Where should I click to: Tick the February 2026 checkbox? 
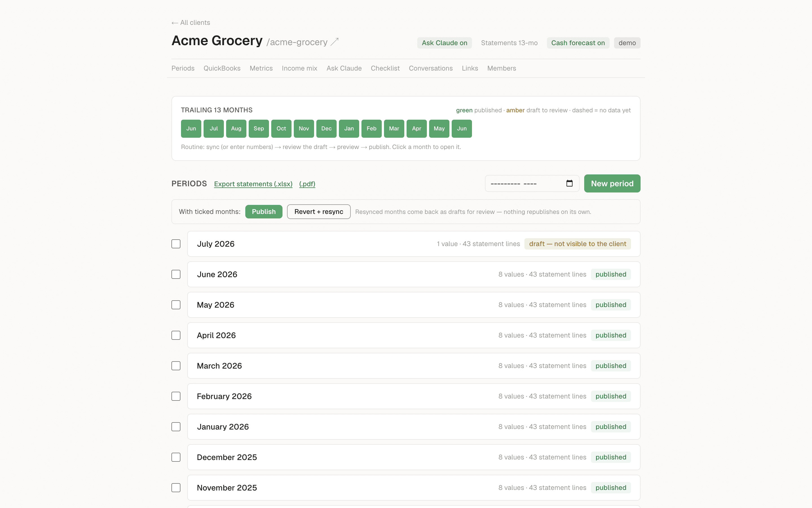pos(176,397)
